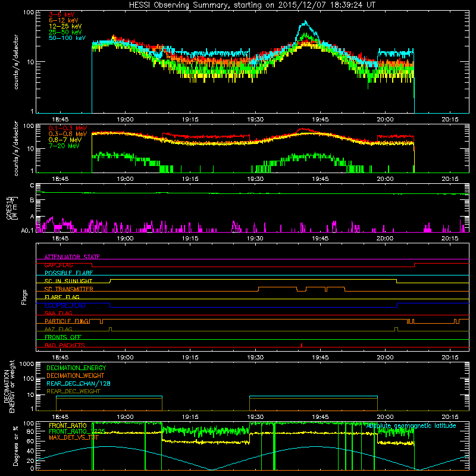Click the HESSI Observing Summary title text
Viewport: 476px width, 476px height.
pyautogui.click(x=252, y=5)
